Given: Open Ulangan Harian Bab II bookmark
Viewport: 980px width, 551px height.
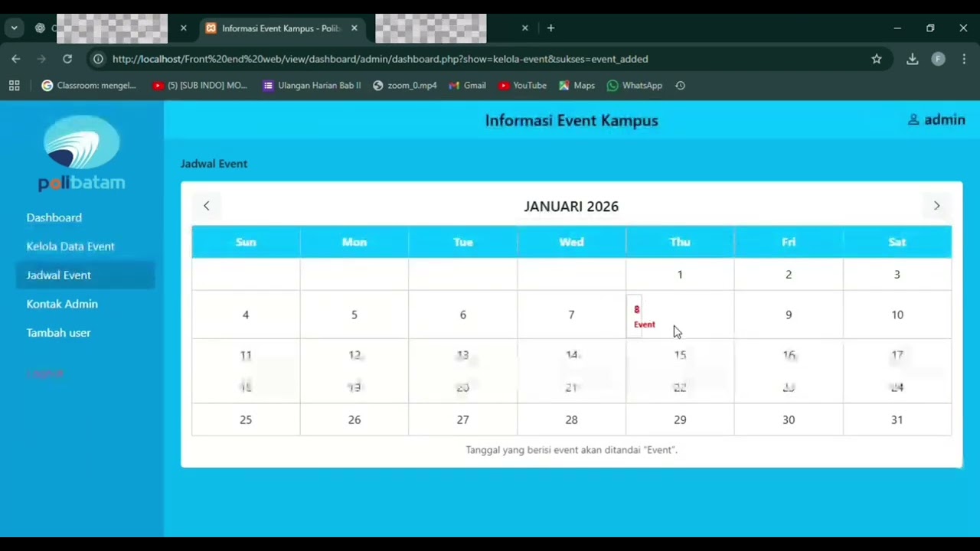Looking at the screenshot, I should click(x=312, y=86).
